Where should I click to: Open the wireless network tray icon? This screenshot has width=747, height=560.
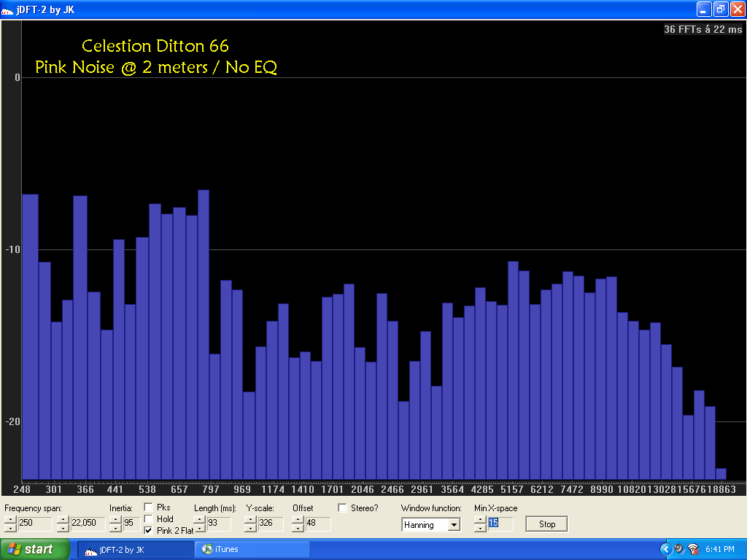coord(694,549)
